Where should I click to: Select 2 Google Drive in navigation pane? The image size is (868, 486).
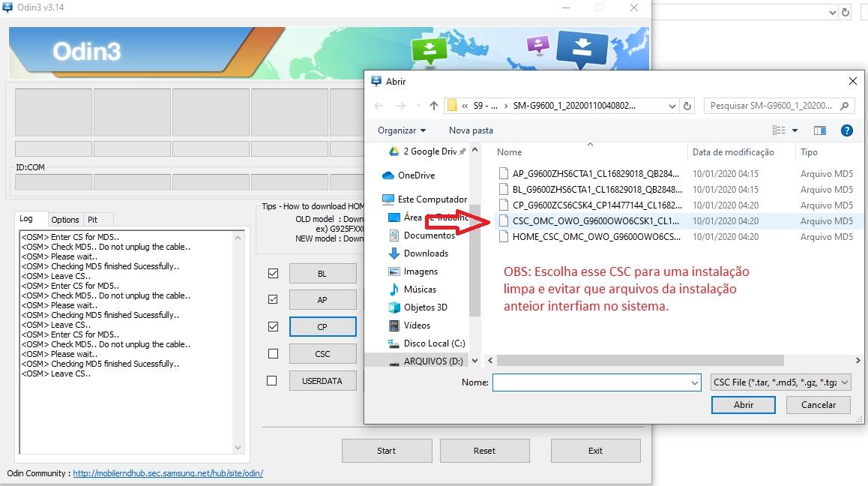pyautogui.click(x=427, y=151)
